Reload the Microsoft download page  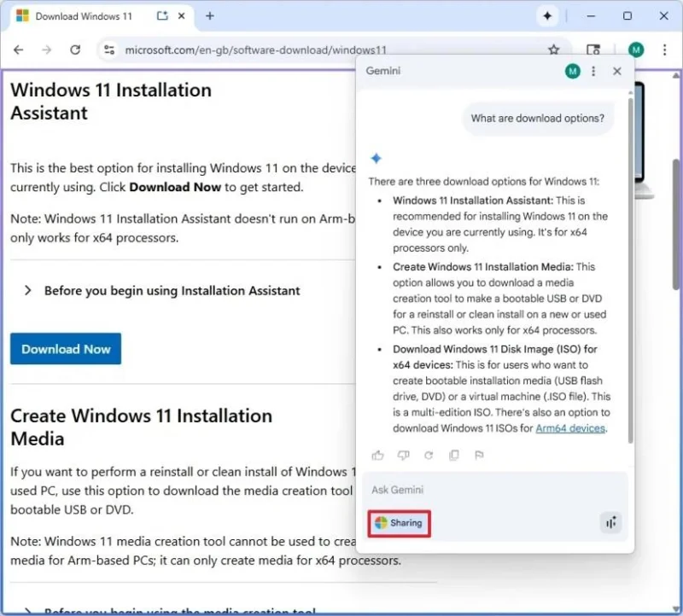coord(75,50)
